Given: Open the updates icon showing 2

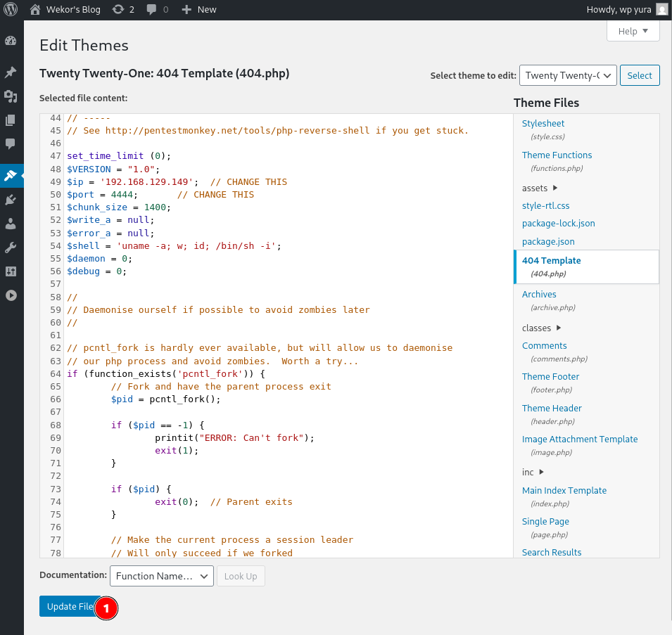Looking at the screenshot, I should 118,9.
